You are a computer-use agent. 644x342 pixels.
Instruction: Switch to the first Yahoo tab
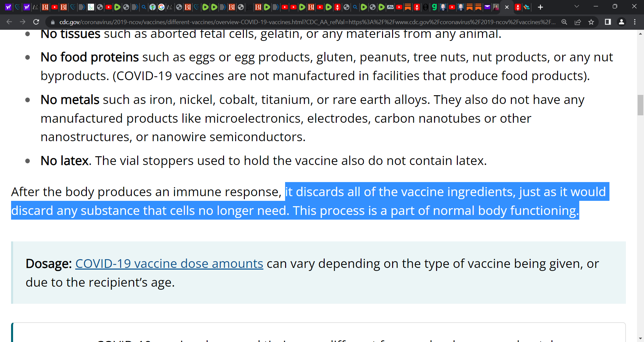click(8, 7)
